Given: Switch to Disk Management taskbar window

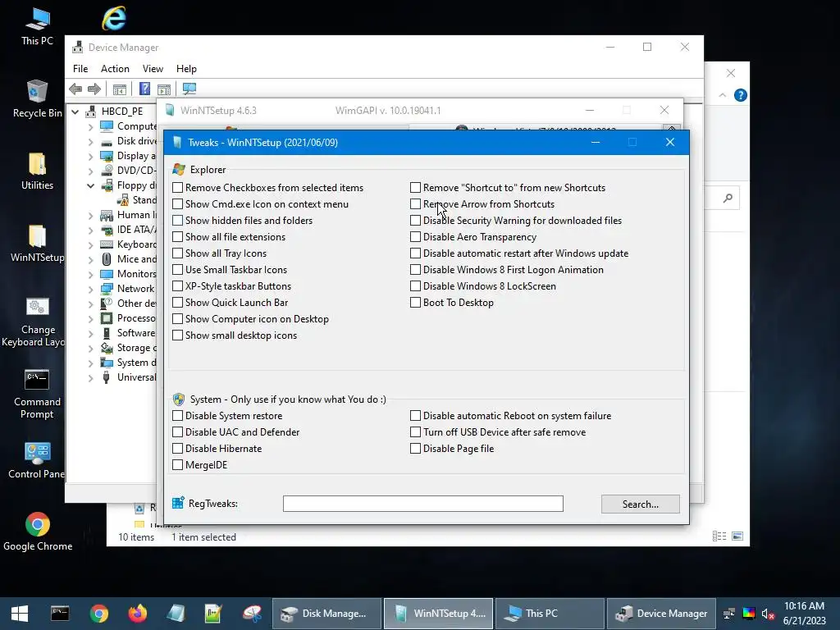Looking at the screenshot, I should [327, 614].
